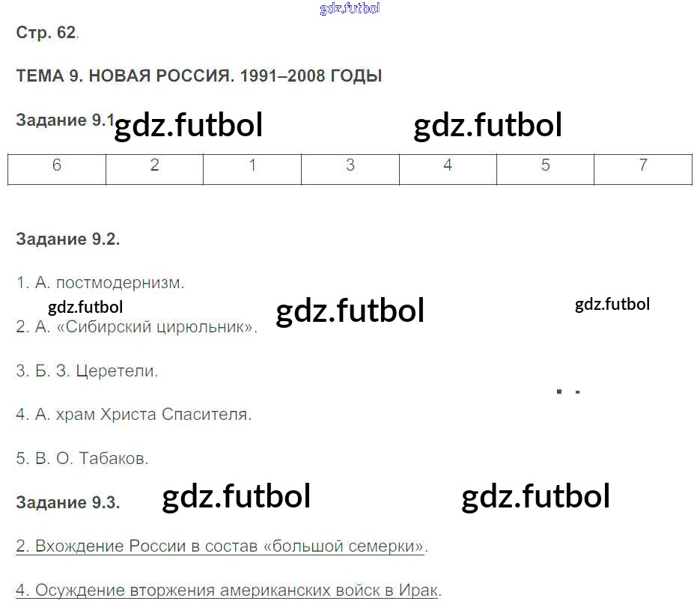Click the last table cell, number 7
Screen dimensions: 700x610
pyautogui.click(x=642, y=166)
